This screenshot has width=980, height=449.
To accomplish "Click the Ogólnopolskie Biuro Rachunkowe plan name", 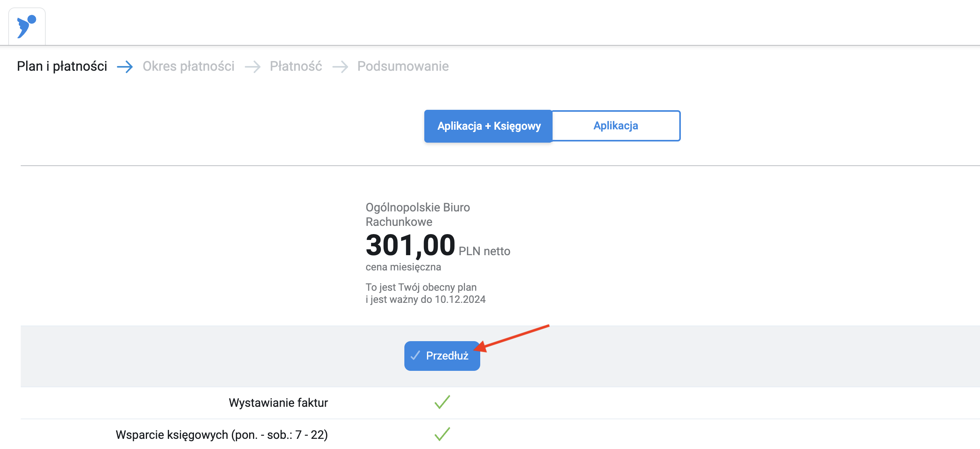I will pos(418,215).
